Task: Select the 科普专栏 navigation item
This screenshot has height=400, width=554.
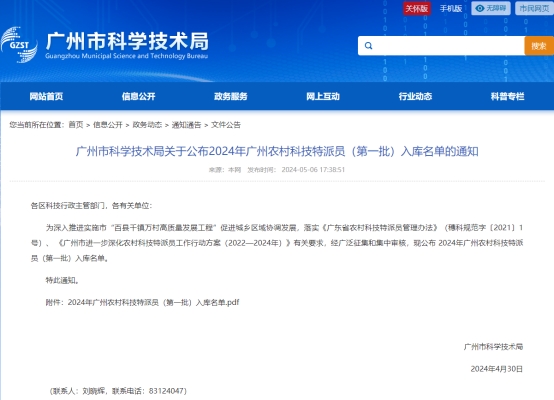Action: [507, 96]
